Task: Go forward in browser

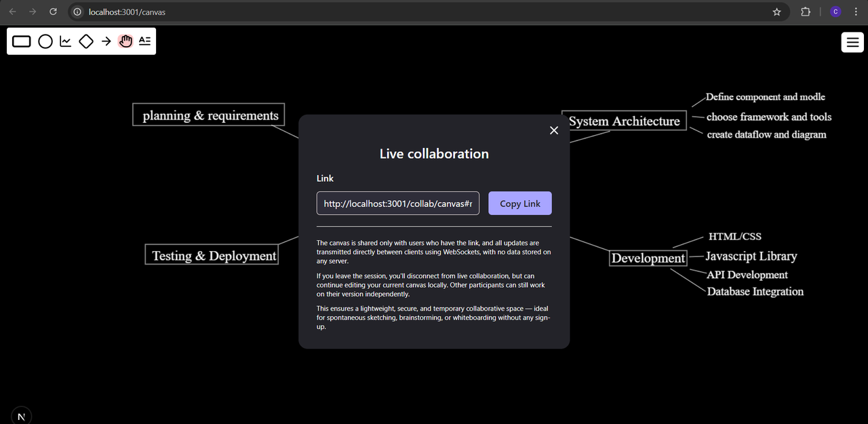Action: (33, 12)
